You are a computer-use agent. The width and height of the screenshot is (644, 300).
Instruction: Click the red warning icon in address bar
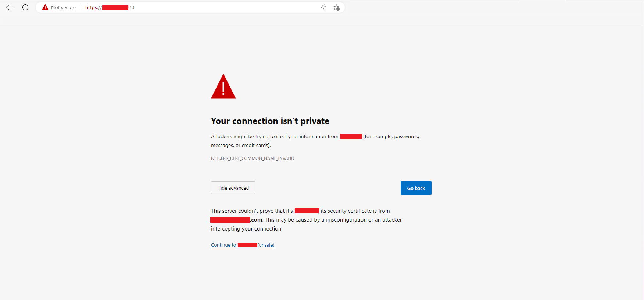45,7
